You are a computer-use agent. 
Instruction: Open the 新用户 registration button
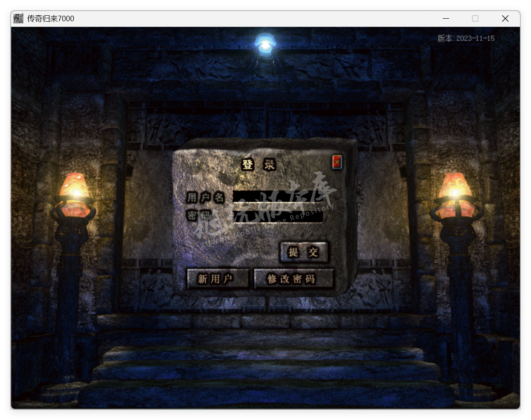(x=217, y=279)
